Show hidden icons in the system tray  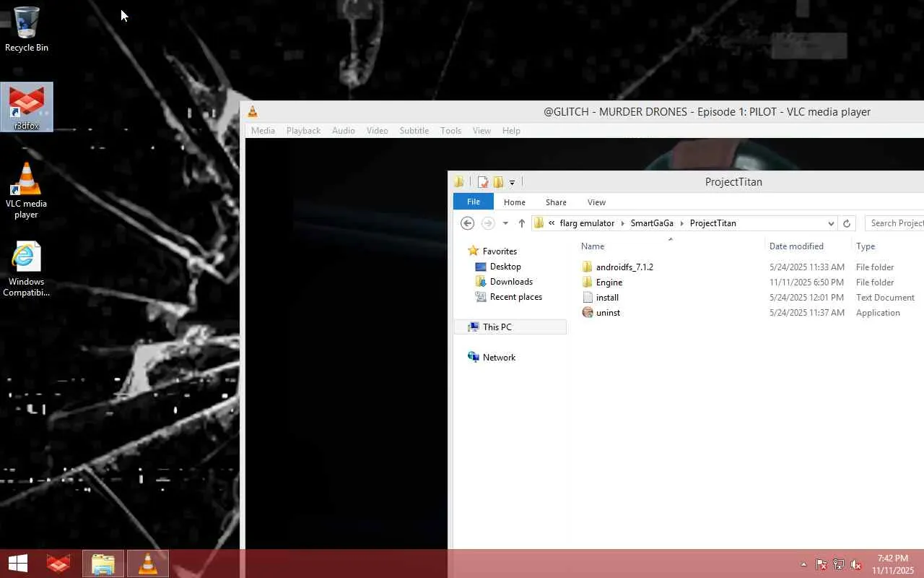click(803, 564)
